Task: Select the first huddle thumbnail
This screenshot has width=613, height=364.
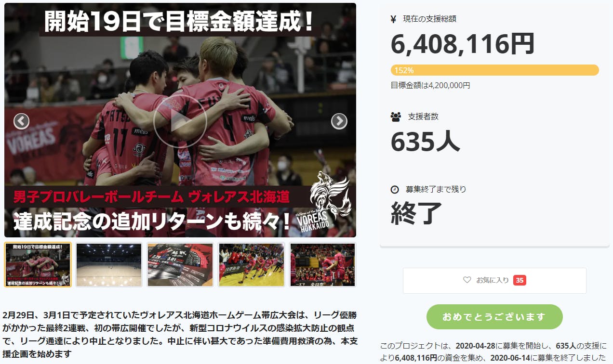Action: click(x=38, y=265)
